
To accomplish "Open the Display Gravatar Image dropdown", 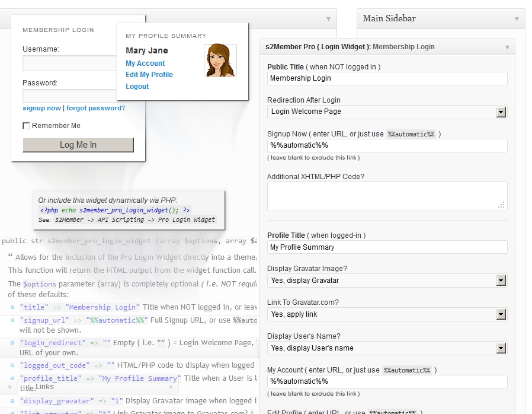I will [x=501, y=280].
